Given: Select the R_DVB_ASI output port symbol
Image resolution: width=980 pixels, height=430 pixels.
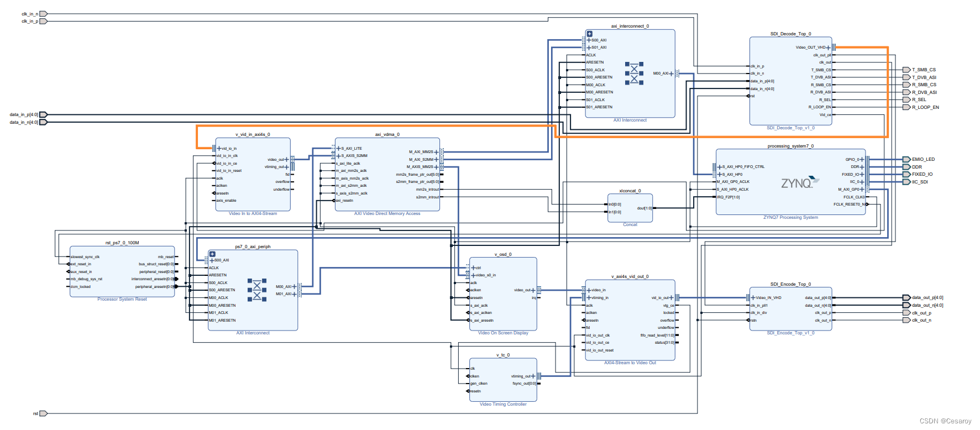Looking at the screenshot, I should [x=906, y=92].
